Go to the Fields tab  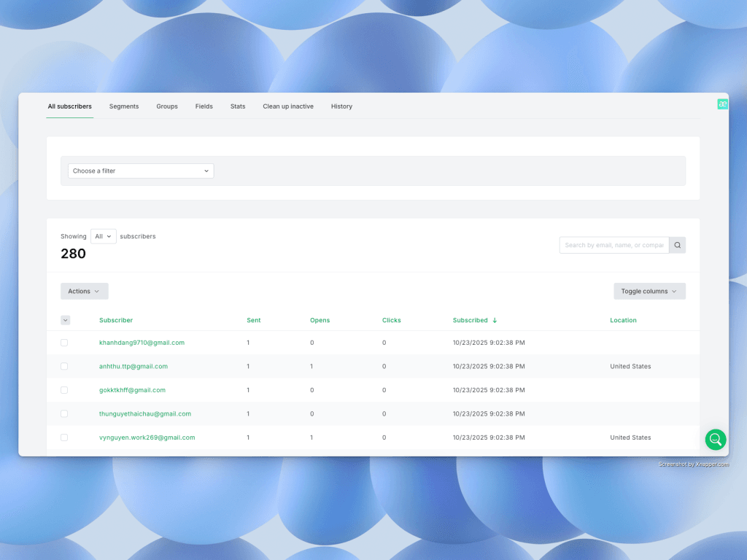pyautogui.click(x=204, y=106)
